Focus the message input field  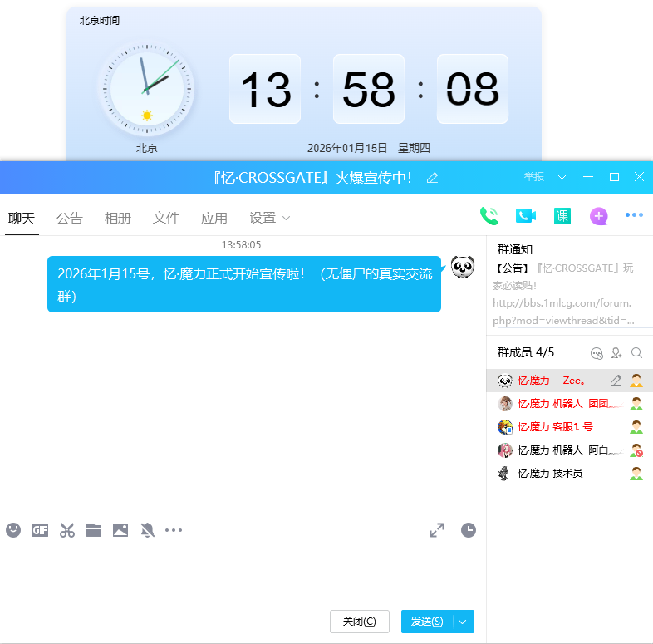(243, 575)
